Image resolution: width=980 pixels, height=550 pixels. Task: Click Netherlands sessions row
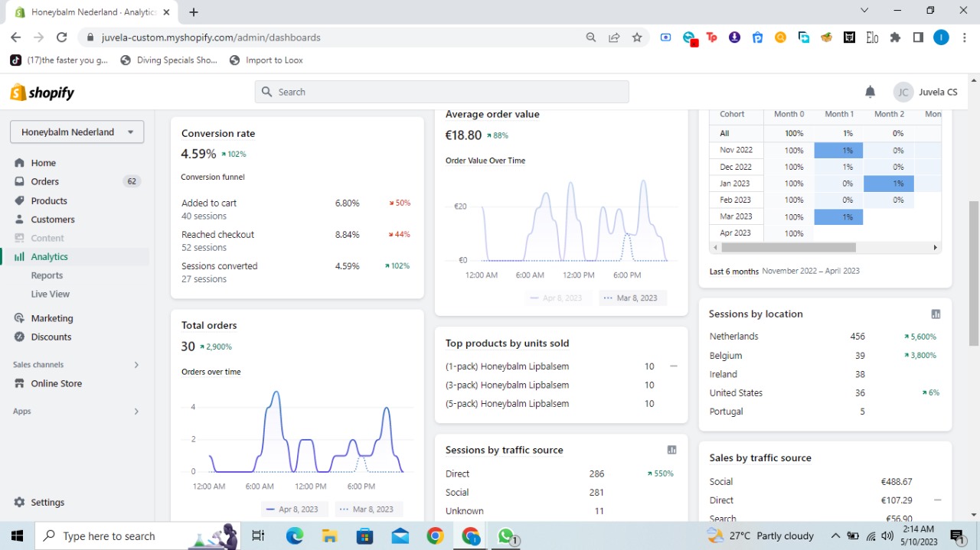coord(824,337)
